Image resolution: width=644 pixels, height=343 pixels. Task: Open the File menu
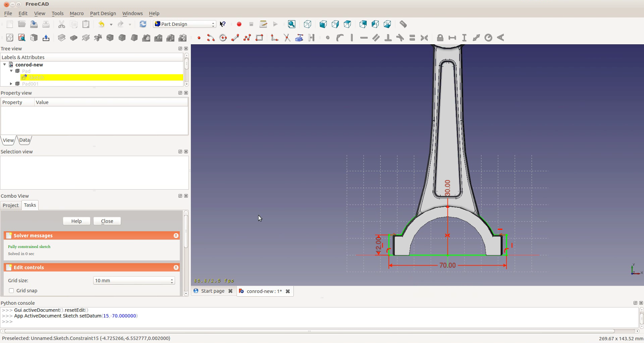click(x=8, y=13)
